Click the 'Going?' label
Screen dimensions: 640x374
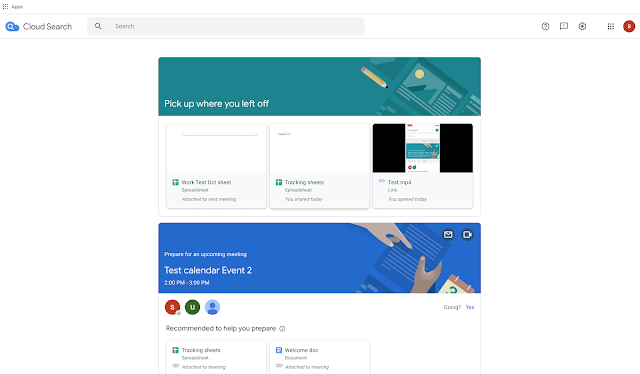tap(452, 307)
